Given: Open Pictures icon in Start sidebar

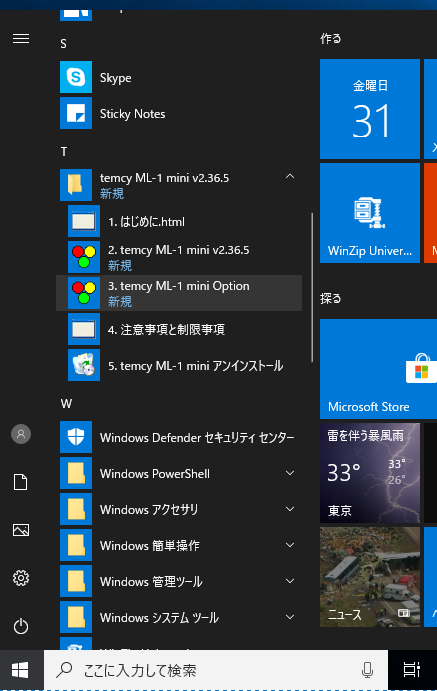Looking at the screenshot, I should point(21,530).
